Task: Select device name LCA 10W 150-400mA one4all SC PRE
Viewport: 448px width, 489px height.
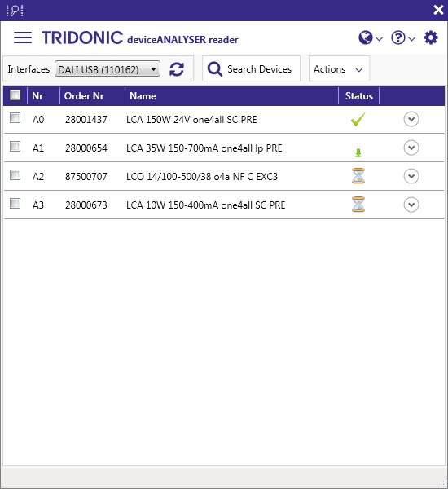Action: click(x=206, y=205)
